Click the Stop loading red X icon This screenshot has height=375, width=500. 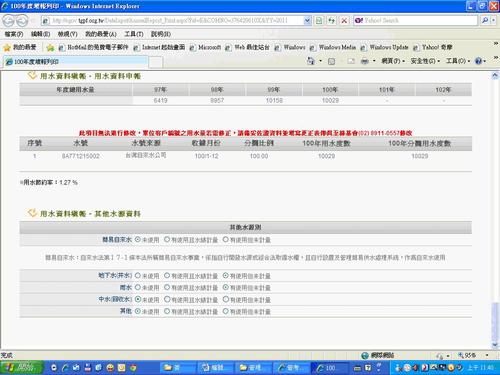pyautogui.click(x=344, y=21)
